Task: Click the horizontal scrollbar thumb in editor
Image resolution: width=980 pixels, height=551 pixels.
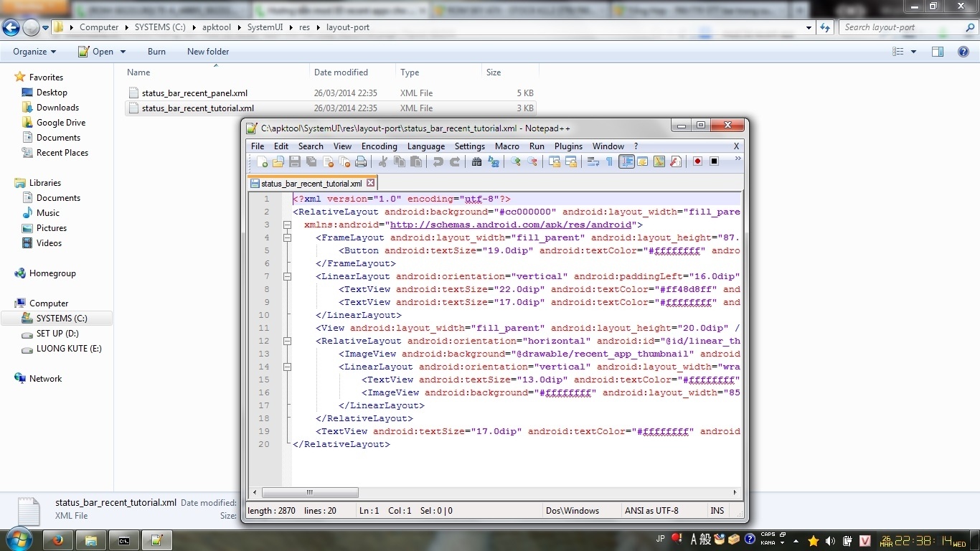Action: [310, 493]
